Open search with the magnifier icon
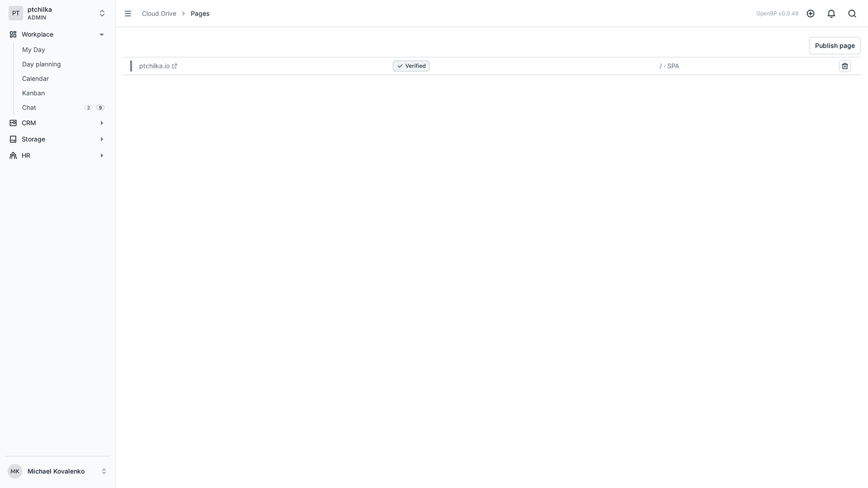This screenshot has height=488, width=868. click(852, 14)
